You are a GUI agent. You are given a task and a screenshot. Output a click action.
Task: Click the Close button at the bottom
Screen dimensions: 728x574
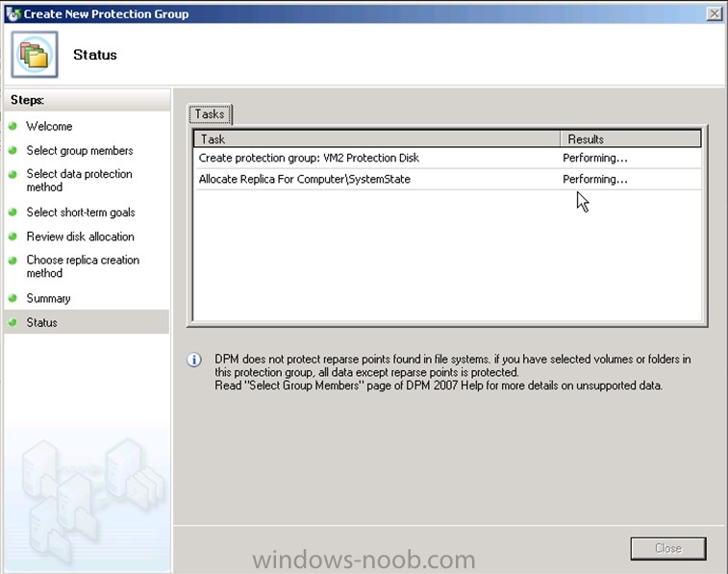pyautogui.click(x=668, y=548)
